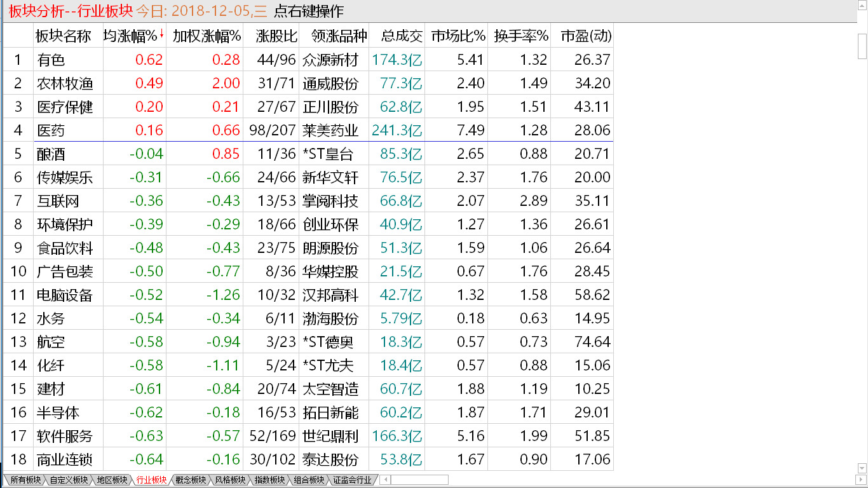Sort by 涨股比 column header

(x=277, y=36)
